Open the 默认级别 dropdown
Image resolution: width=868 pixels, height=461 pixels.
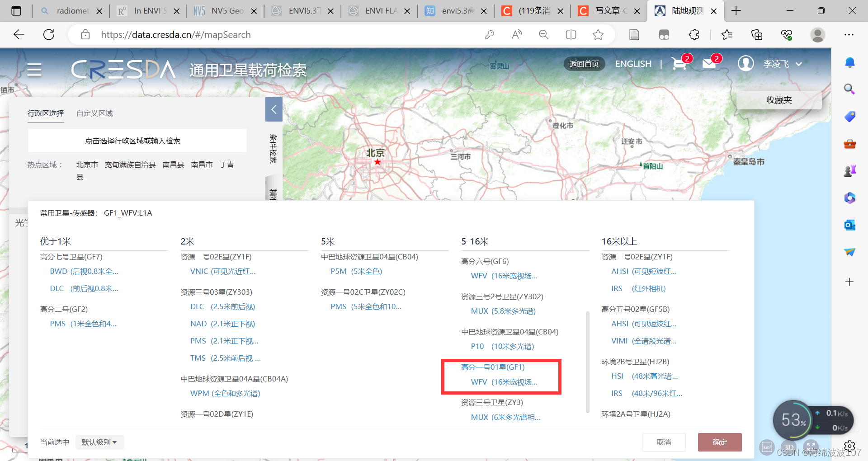pos(99,442)
